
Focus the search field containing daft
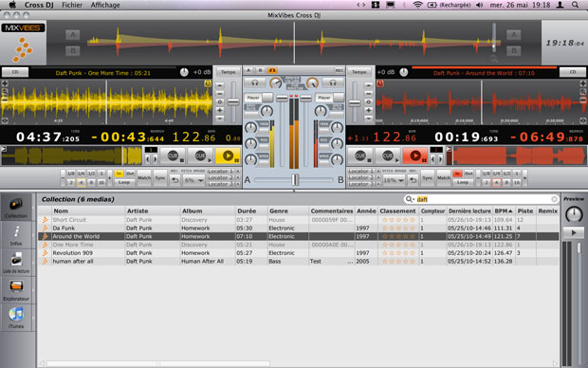(x=482, y=199)
